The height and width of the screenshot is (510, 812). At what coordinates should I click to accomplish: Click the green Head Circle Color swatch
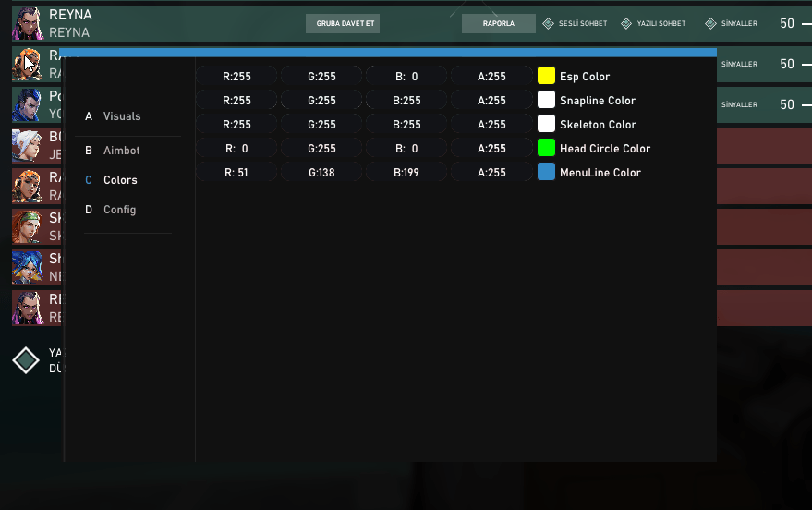point(546,148)
